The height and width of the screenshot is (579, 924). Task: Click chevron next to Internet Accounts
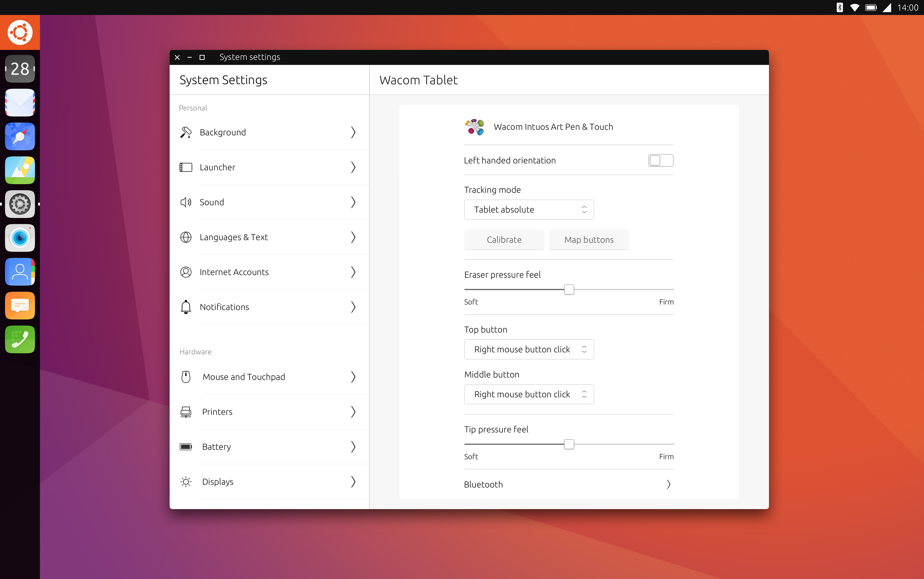[353, 272]
